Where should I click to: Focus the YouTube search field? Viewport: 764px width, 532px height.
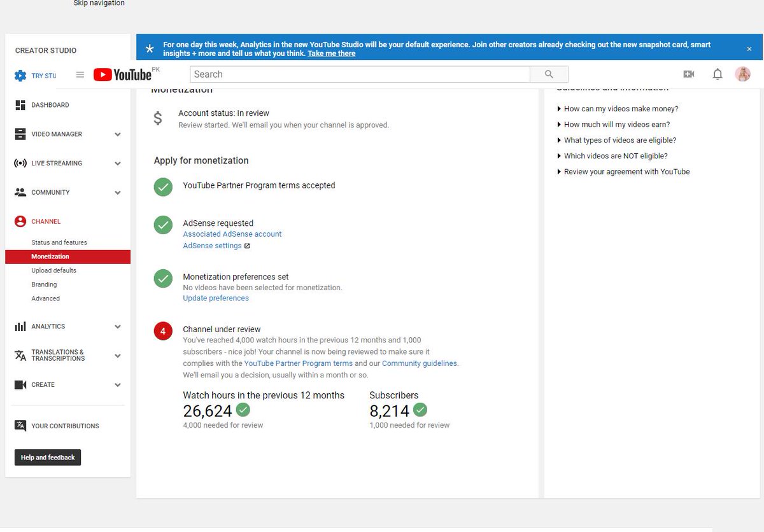(360, 74)
